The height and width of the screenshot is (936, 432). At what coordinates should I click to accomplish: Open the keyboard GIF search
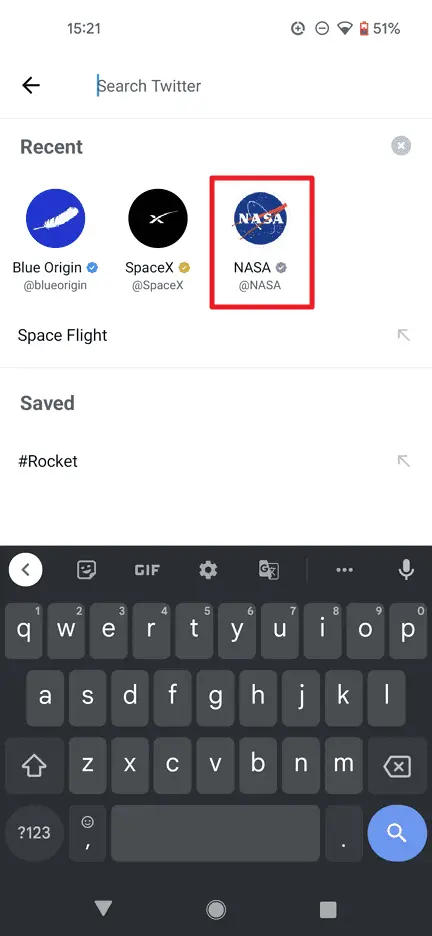pyautogui.click(x=147, y=570)
